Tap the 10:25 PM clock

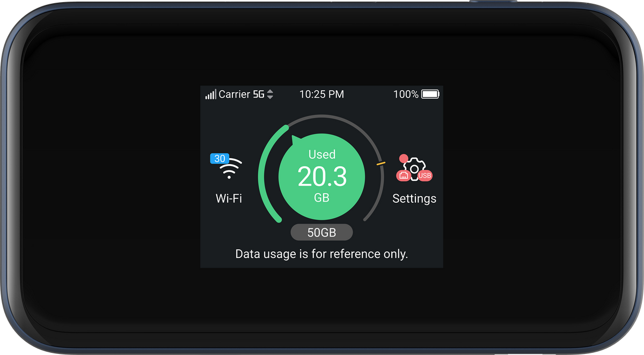321,94
